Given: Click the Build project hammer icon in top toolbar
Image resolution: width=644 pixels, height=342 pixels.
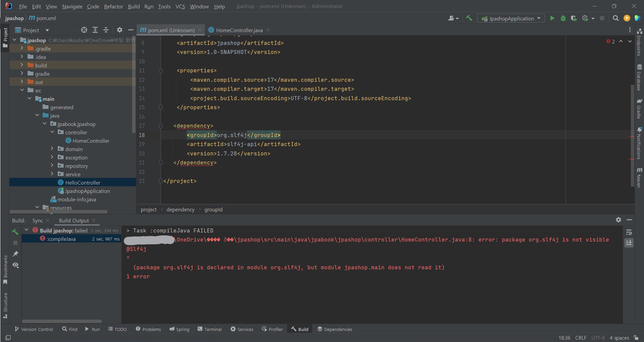Looking at the screenshot, I should pyautogui.click(x=469, y=18).
